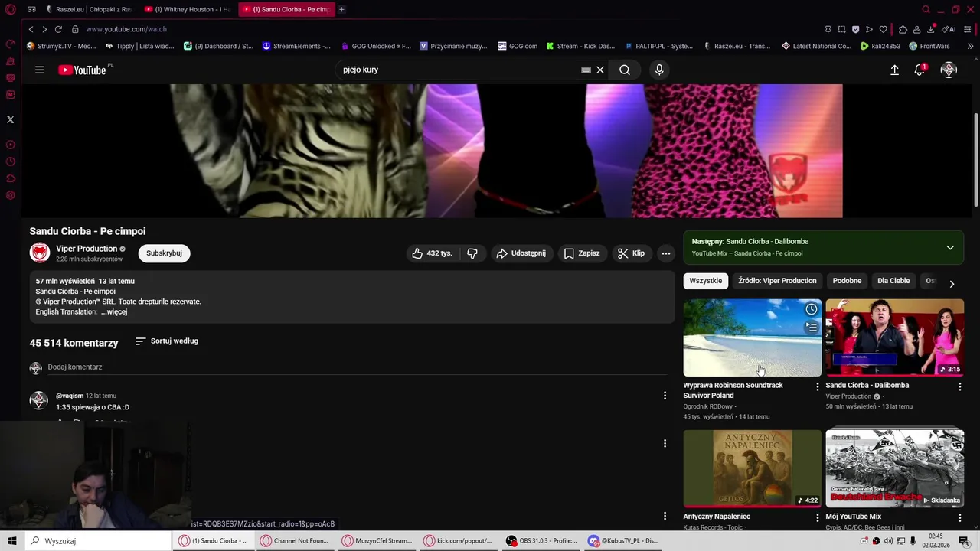This screenshot has height=551, width=980.
Task: Save the video with Zapisz
Action: click(582, 253)
